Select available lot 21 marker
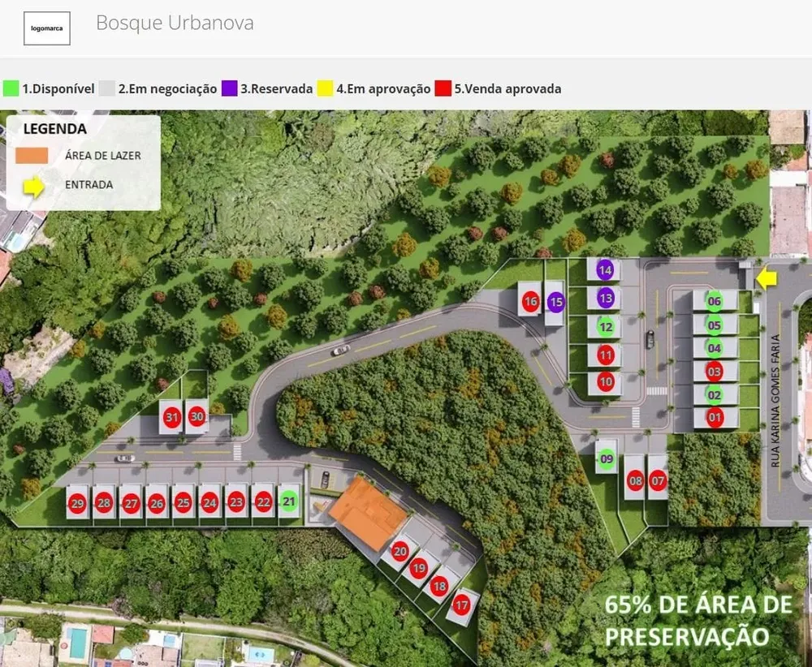 pyautogui.click(x=289, y=501)
